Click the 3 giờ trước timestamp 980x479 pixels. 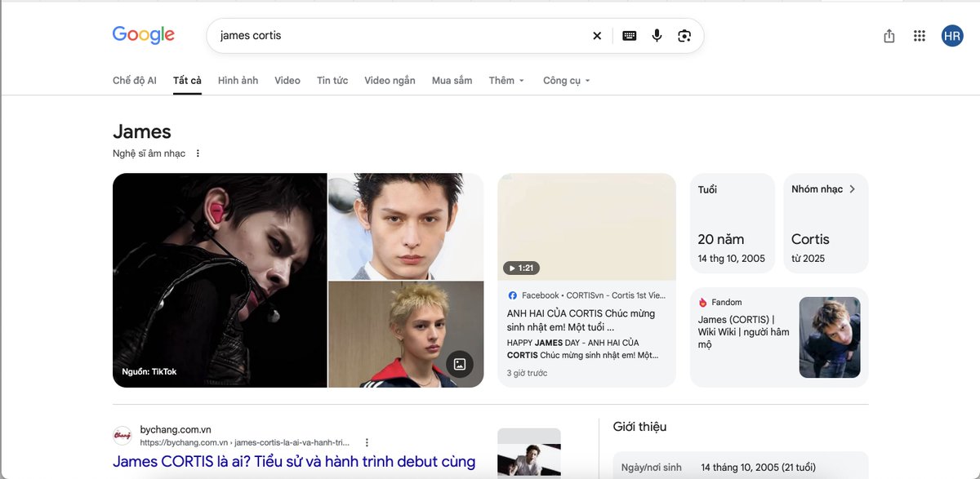(528, 373)
